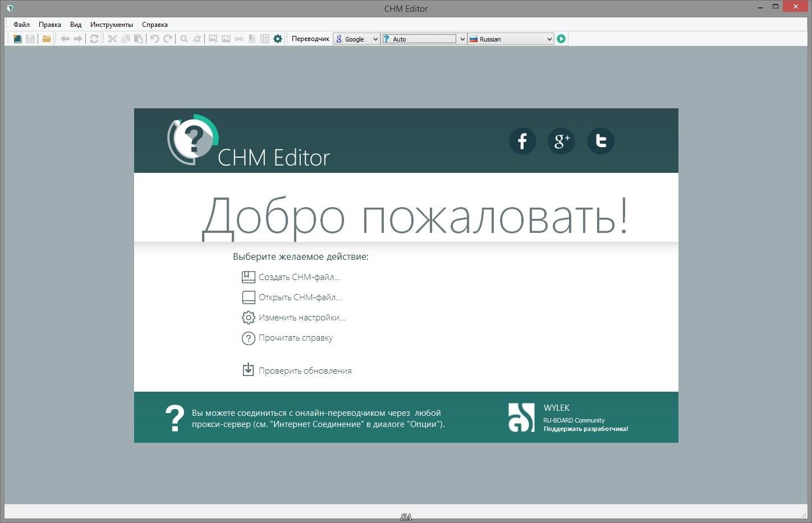Viewport: 812px width, 523px height.
Task: Click the Поддержать разработчика link
Action: tap(586, 429)
